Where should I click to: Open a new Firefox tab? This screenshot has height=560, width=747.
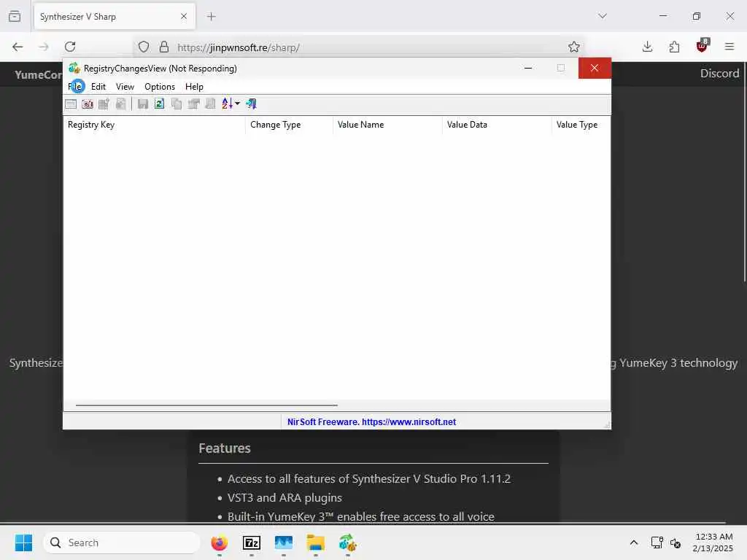[211, 17]
